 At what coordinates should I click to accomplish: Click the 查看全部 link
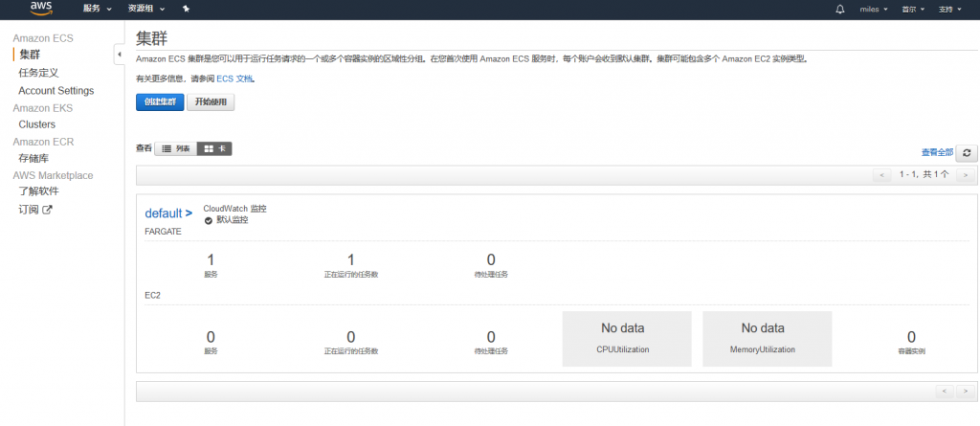point(937,152)
